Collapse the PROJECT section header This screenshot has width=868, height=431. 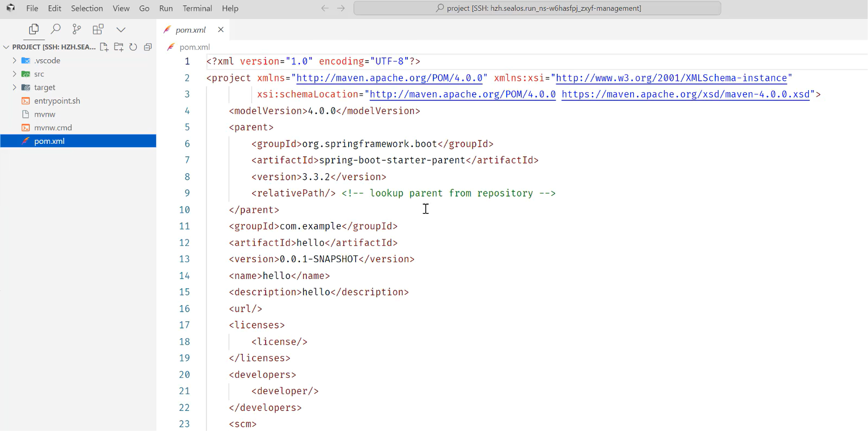pos(49,47)
